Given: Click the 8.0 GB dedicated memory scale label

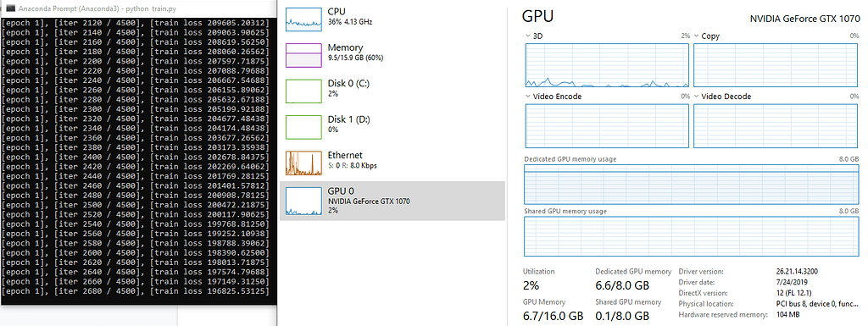Looking at the screenshot, I should pyautogui.click(x=849, y=159).
